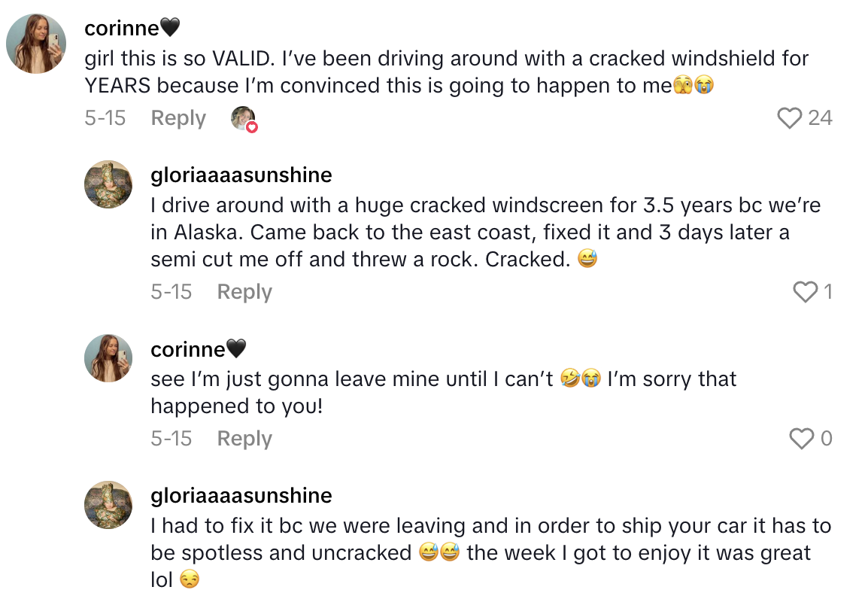Click the creator-liked avatar badge beside the top Reply

point(244,119)
